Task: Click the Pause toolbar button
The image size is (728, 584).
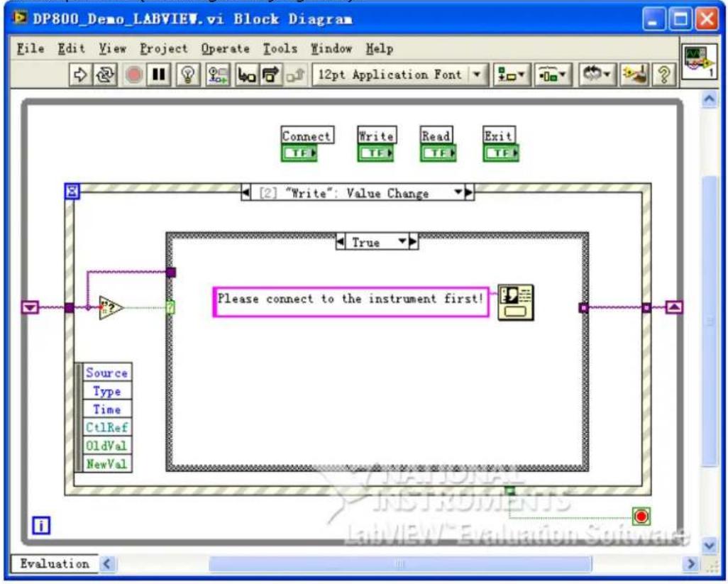Action: (159, 75)
